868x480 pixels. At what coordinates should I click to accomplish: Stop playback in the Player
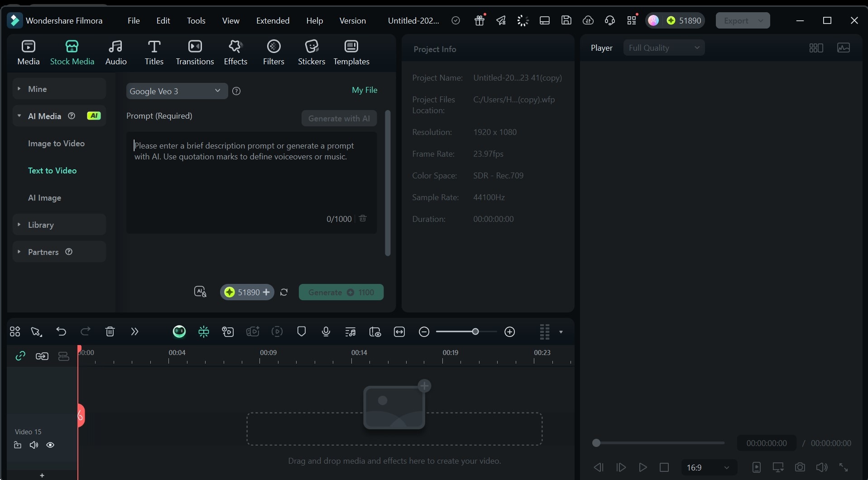click(664, 467)
